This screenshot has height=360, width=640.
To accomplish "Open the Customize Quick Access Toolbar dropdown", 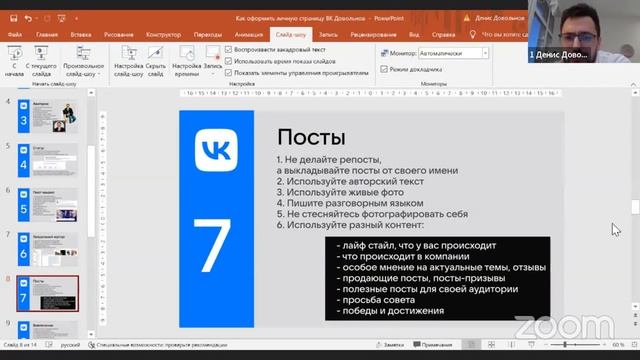I will pyautogui.click(x=76, y=18).
